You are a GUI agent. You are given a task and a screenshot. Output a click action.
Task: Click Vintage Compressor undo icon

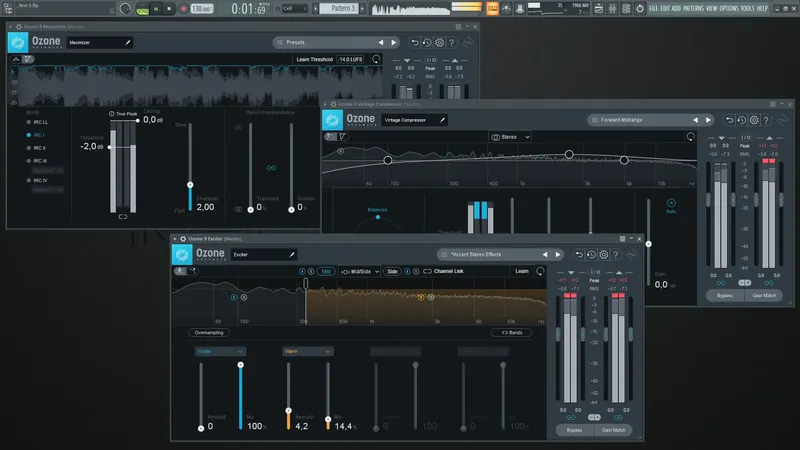pos(729,120)
